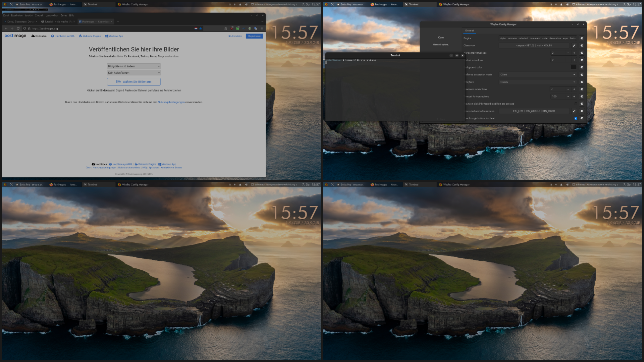644x362 pixels.
Task: Switch to the Tutorial trixie wayfire tab
Action: [58, 21]
